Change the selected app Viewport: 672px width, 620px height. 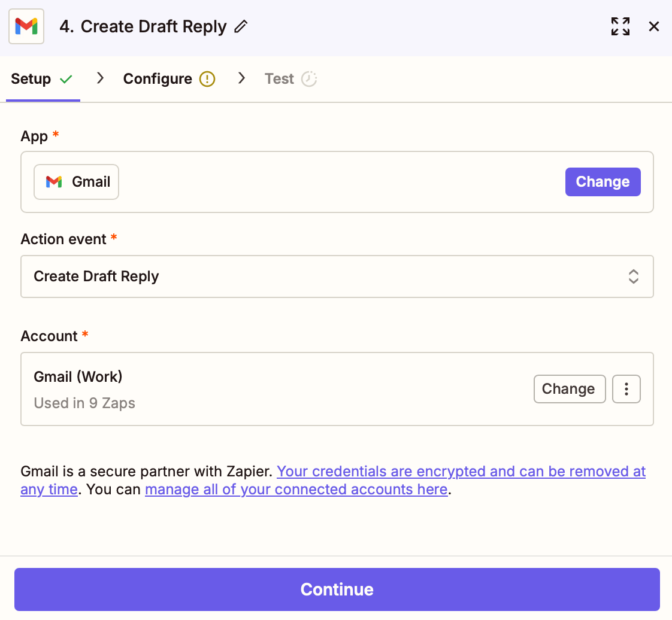pos(603,182)
